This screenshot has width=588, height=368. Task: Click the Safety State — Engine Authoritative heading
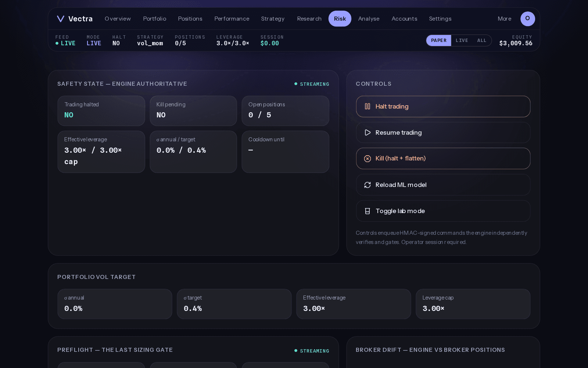[122, 84]
